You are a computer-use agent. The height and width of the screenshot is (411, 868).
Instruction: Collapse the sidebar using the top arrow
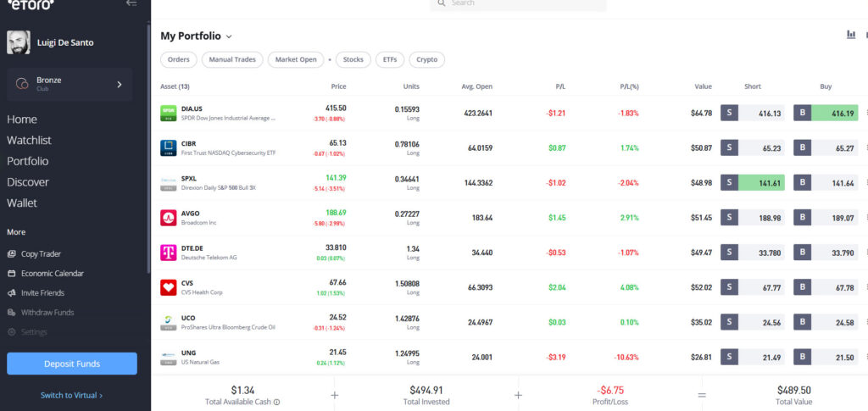(x=131, y=3)
